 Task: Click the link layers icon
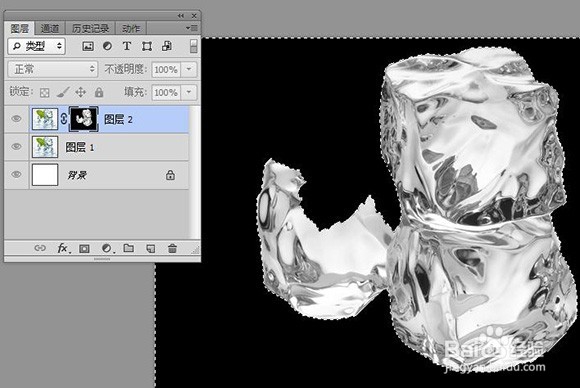coord(40,248)
